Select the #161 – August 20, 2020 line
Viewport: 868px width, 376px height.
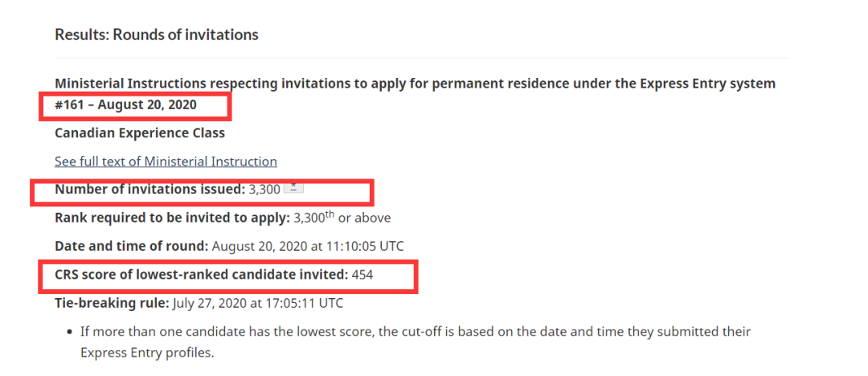125,104
